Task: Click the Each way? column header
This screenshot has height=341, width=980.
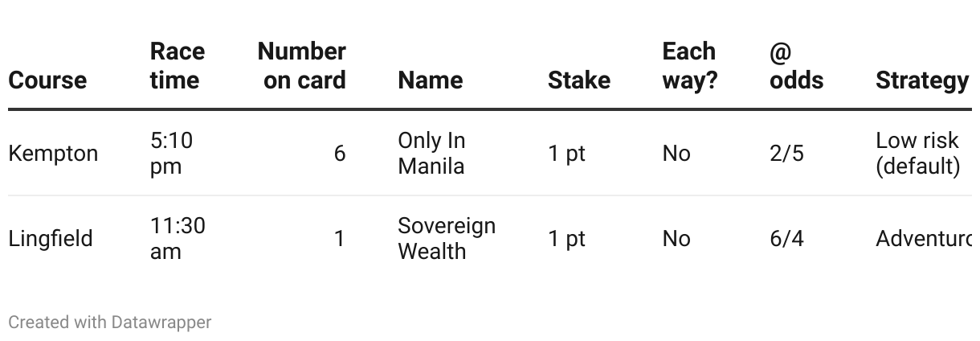Action: (x=689, y=65)
